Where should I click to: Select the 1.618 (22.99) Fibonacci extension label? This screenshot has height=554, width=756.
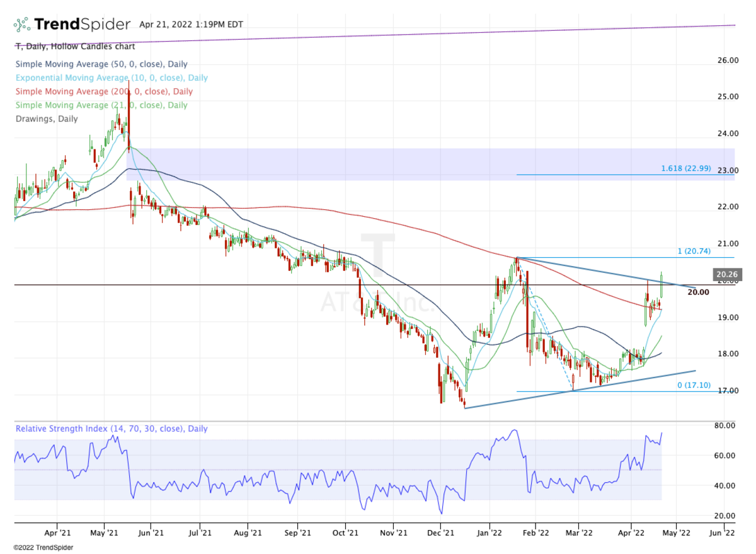click(686, 168)
